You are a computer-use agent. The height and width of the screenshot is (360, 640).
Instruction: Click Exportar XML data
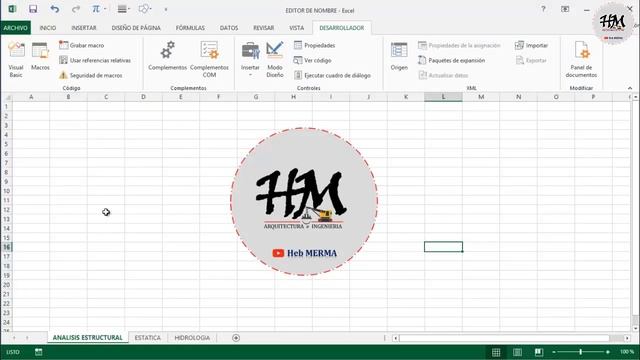[531, 60]
